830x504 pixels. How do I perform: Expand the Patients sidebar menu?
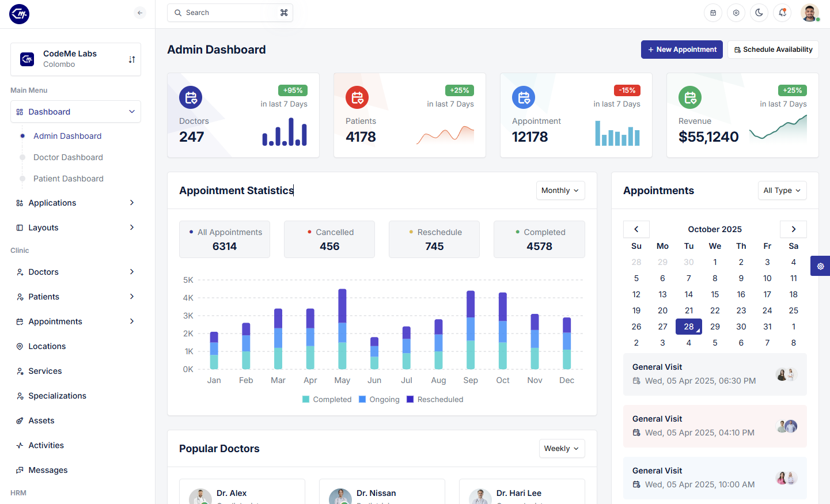(x=75, y=297)
